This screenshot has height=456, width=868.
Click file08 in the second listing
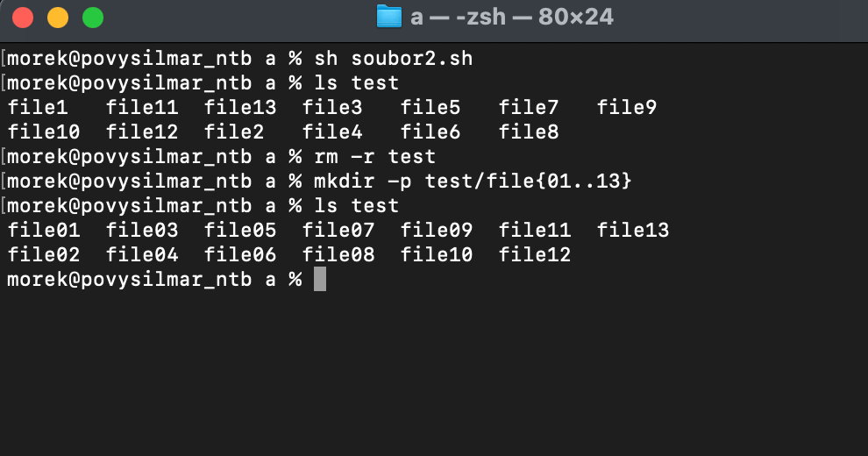coord(338,254)
